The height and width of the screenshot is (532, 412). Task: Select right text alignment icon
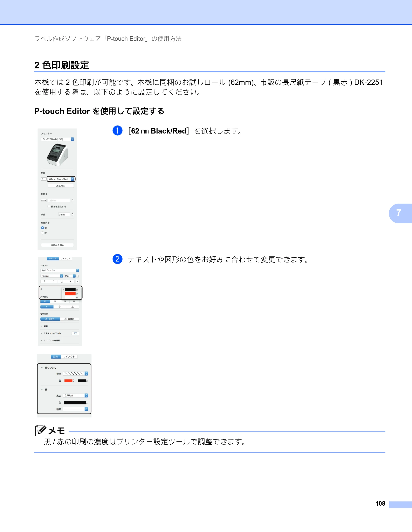(x=64, y=301)
